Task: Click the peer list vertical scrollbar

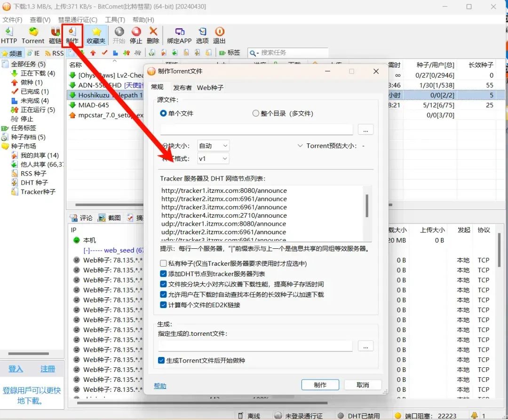Action: click(499, 250)
